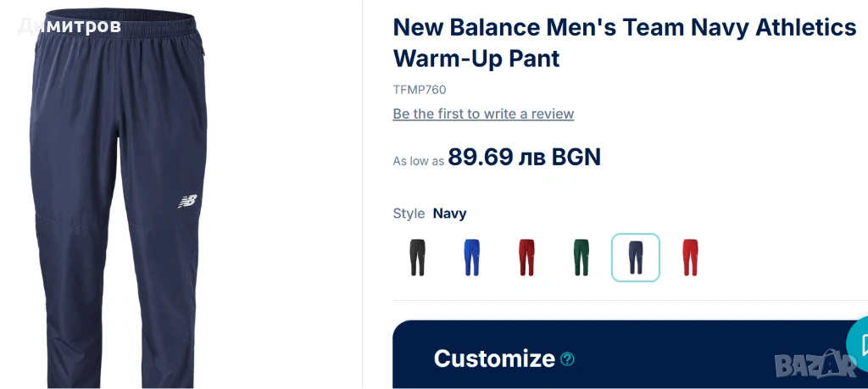This screenshot has width=868, height=389.
Task: Click the New Balance logo on pants
Action: [x=187, y=202]
